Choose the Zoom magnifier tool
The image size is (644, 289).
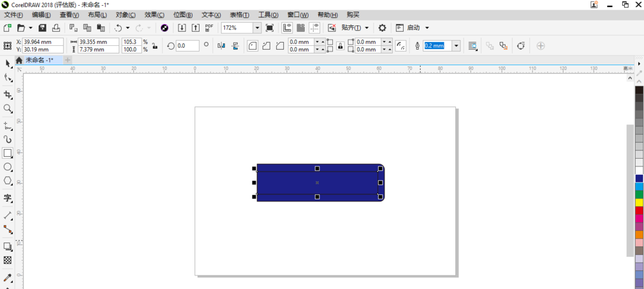click(x=7, y=108)
